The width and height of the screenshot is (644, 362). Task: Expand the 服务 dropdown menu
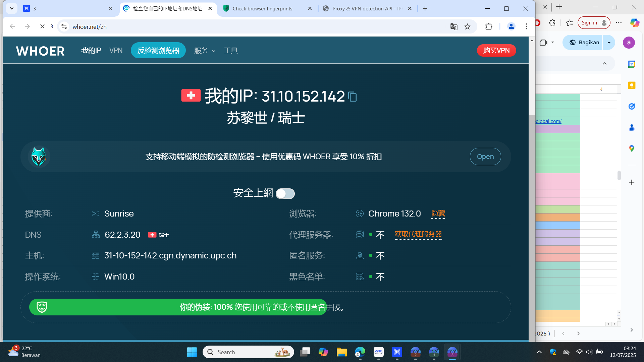(x=205, y=51)
